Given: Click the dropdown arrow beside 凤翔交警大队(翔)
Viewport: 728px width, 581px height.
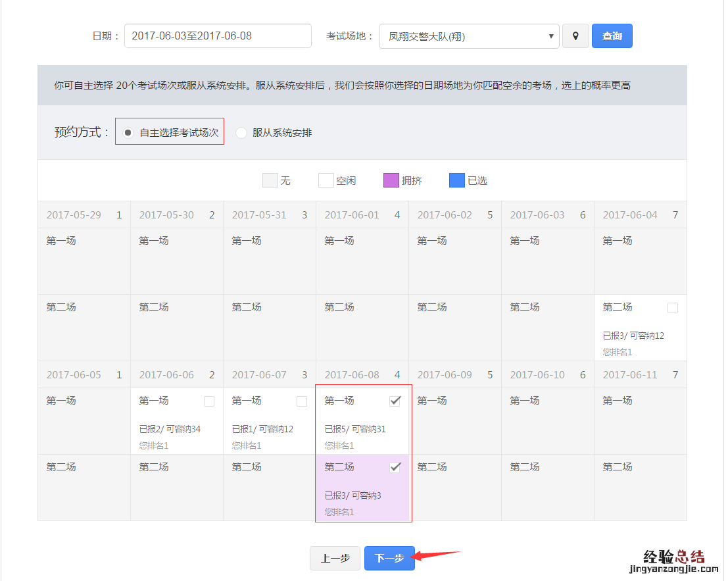Looking at the screenshot, I should coord(551,36).
